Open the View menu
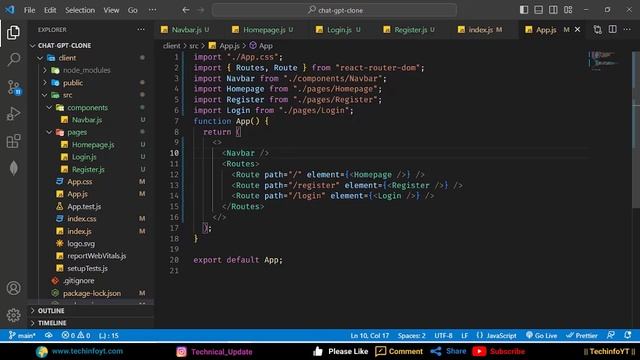 (x=111, y=10)
